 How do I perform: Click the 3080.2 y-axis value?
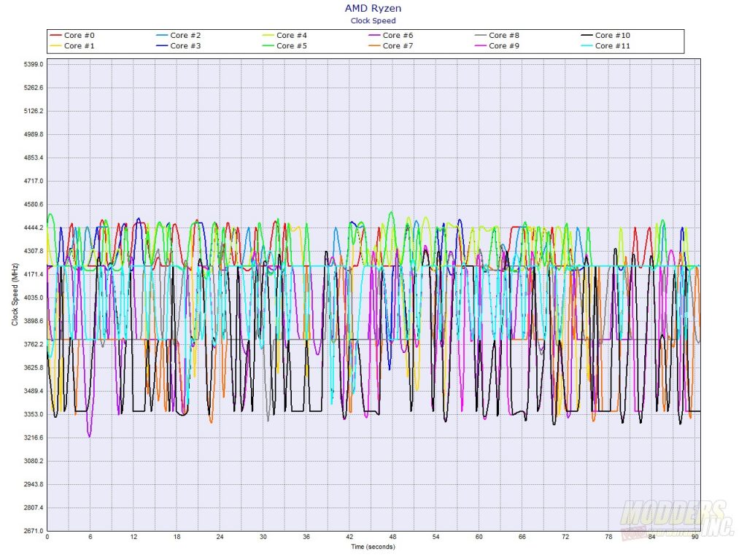[x=34, y=461]
